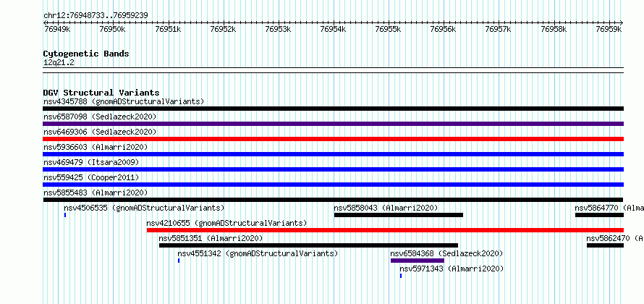The image size is (644, 304).
Task: Select the nsv5851351 (Almarri2020) label
Action: click(x=211, y=238)
